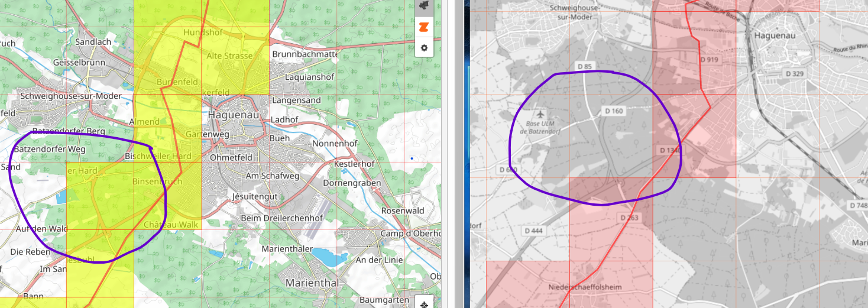
Task: Select the Jésuitengut label
Action: tap(255, 196)
